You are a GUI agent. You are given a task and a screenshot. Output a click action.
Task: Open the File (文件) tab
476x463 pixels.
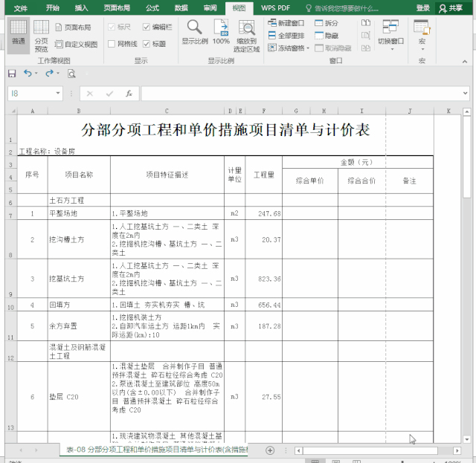click(x=21, y=8)
